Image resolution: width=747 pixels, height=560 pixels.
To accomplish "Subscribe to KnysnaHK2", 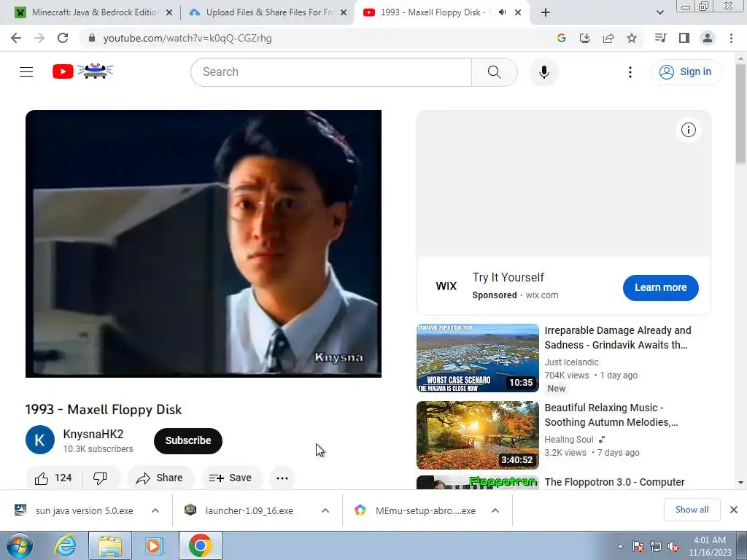I will pyautogui.click(x=188, y=441).
